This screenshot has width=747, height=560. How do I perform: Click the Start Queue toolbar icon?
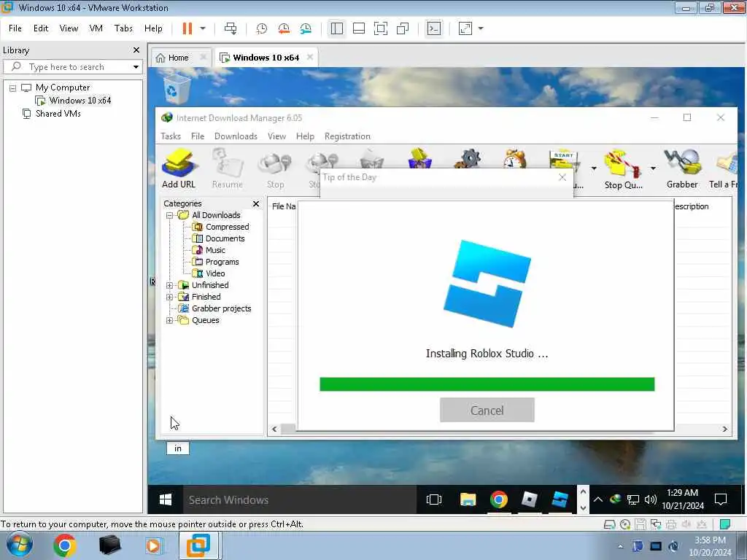[564, 160]
